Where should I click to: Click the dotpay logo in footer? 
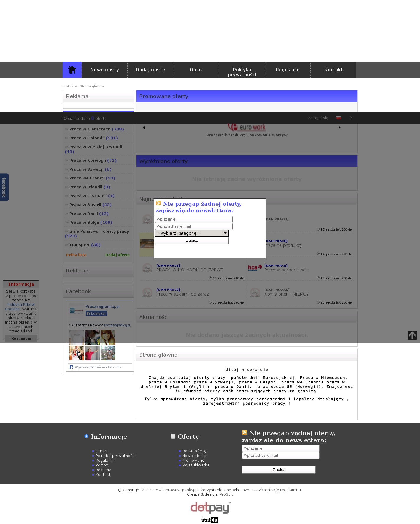(x=210, y=508)
